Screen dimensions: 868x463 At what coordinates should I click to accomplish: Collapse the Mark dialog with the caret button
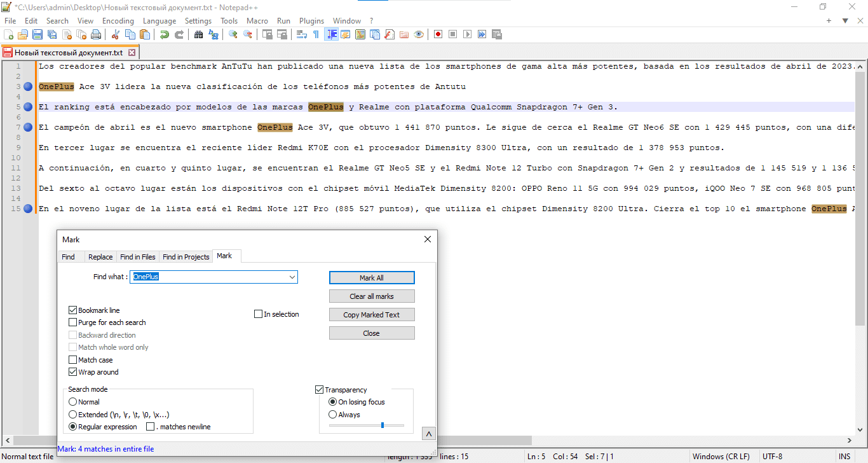(x=429, y=434)
